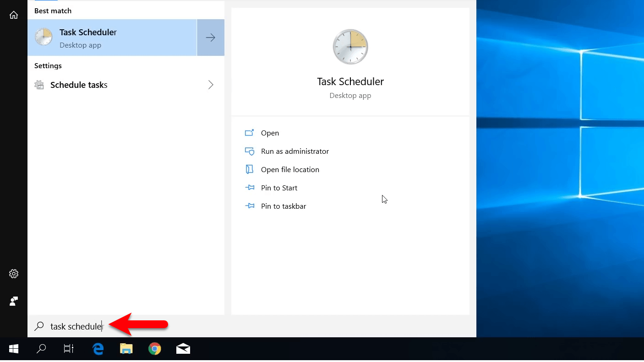Choose Run as administrator

click(295, 151)
